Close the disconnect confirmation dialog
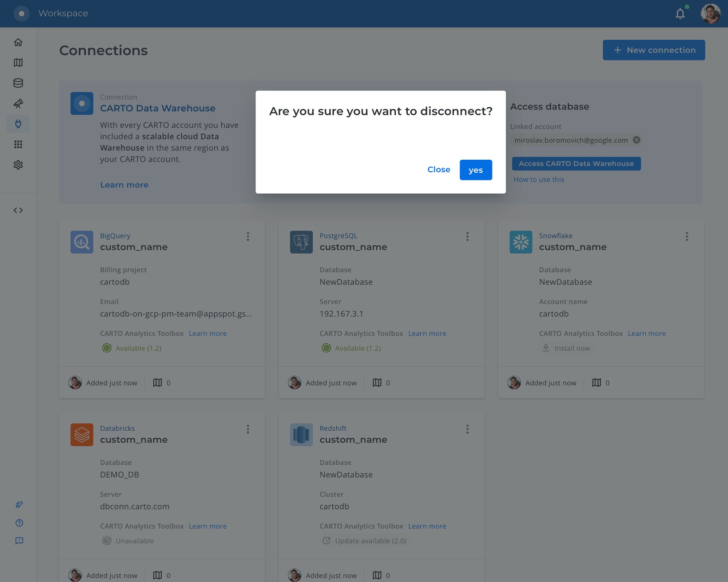This screenshot has width=728, height=582. pos(439,170)
